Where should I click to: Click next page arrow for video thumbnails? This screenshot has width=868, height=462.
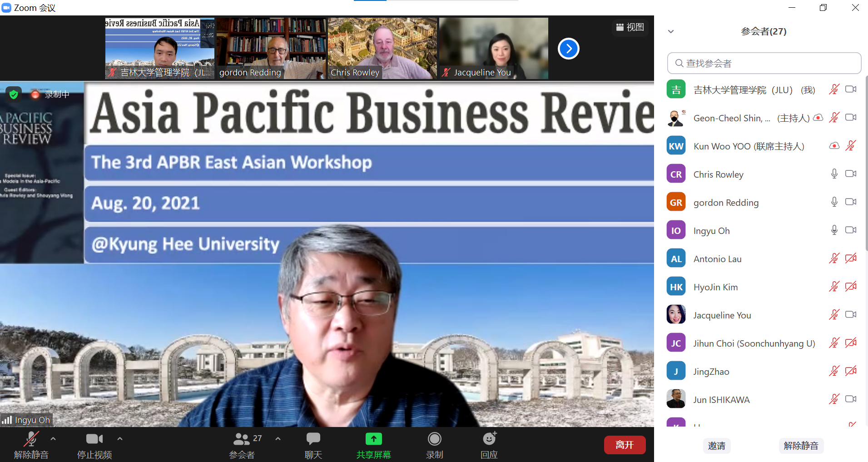tap(568, 49)
